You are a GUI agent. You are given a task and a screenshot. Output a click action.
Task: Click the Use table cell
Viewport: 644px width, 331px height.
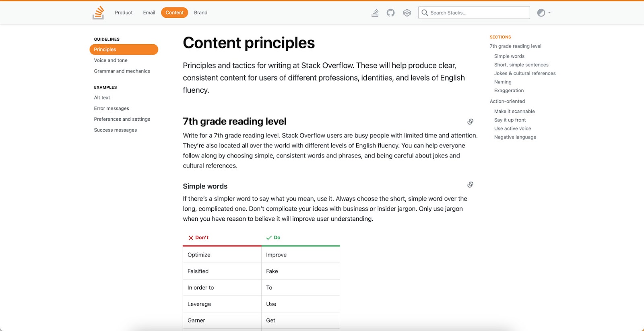tap(301, 304)
